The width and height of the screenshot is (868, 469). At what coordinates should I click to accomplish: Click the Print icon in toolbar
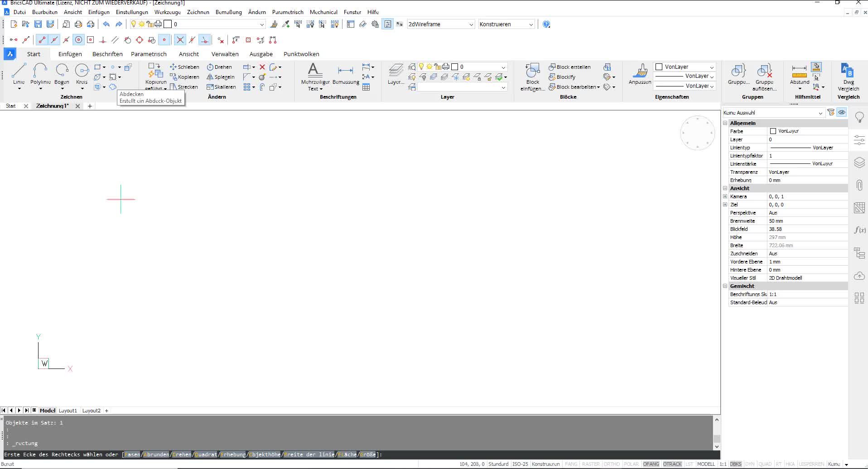click(78, 24)
